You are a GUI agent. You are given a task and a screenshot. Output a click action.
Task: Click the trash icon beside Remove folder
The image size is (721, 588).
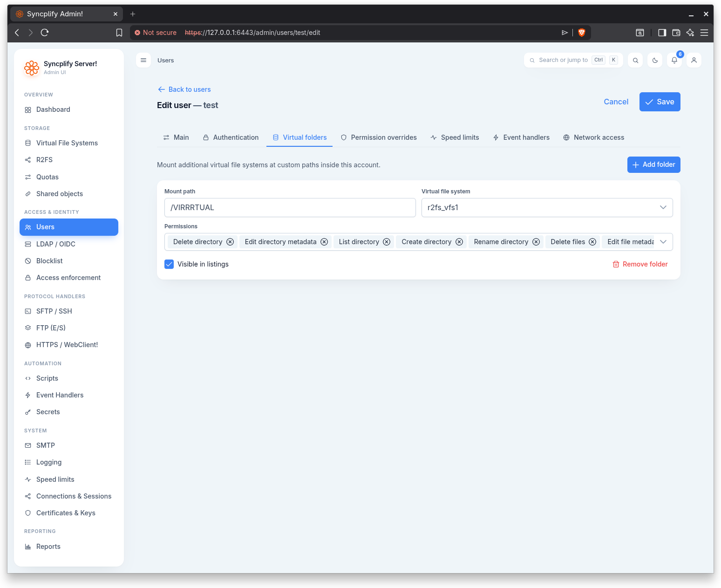tap(616, 264)
